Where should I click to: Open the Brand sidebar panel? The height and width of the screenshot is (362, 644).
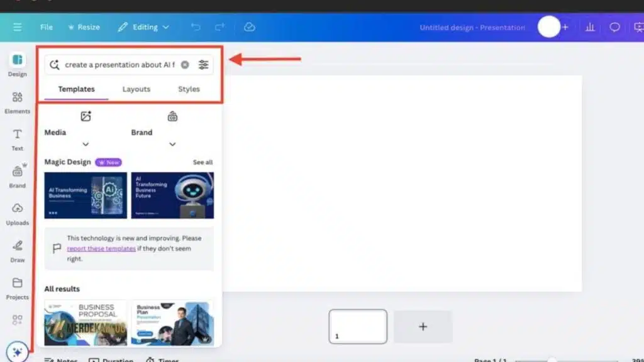17,177
